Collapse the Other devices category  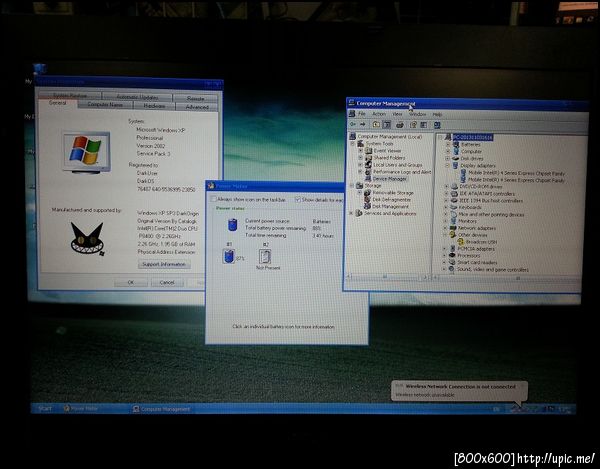pos(445,234)
